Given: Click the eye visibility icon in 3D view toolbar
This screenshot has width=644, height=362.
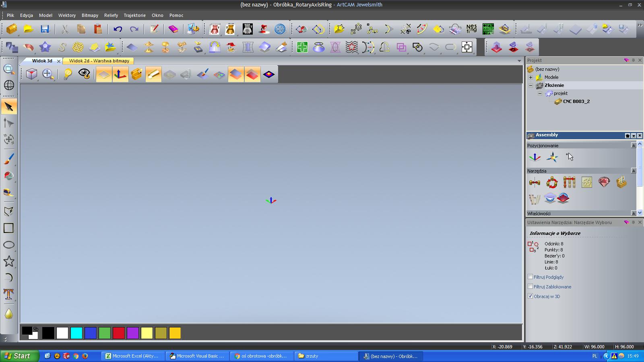Looking at the screenshot, I should (84, 74).
